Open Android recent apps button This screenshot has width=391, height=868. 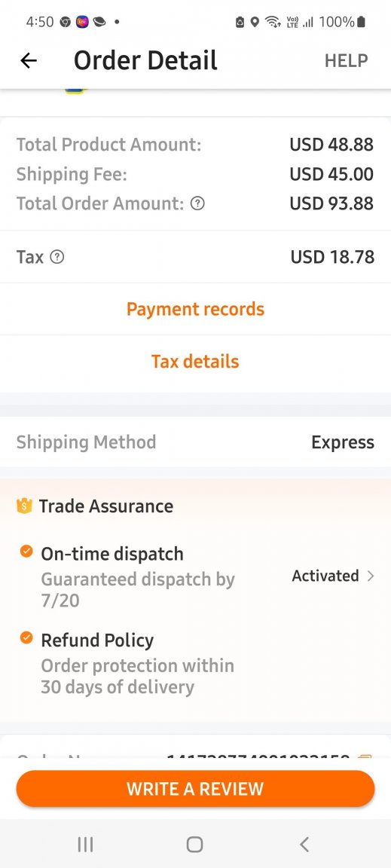pyautogui.click(x=85, y=844)
